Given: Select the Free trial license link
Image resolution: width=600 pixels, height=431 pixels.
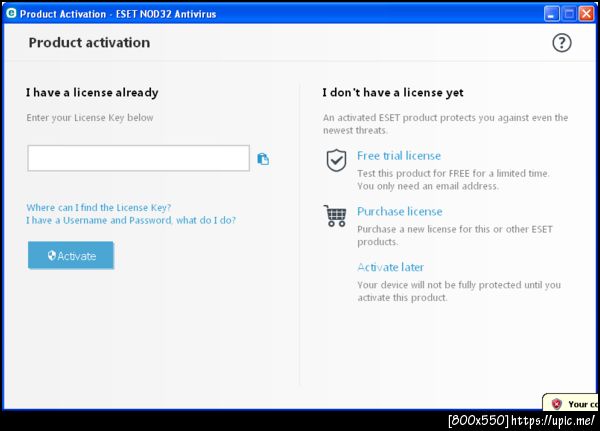Looking at the screenshot, I should point(399,156).
